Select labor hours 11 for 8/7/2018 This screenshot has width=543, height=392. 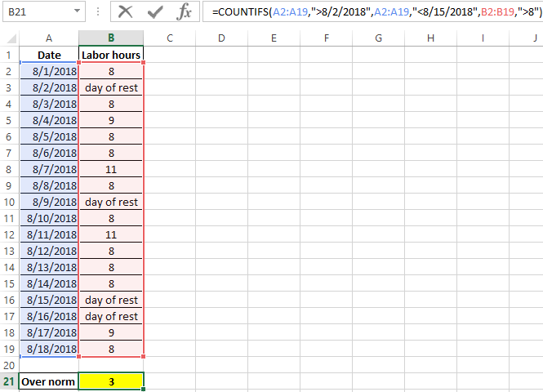pos(111,169)
